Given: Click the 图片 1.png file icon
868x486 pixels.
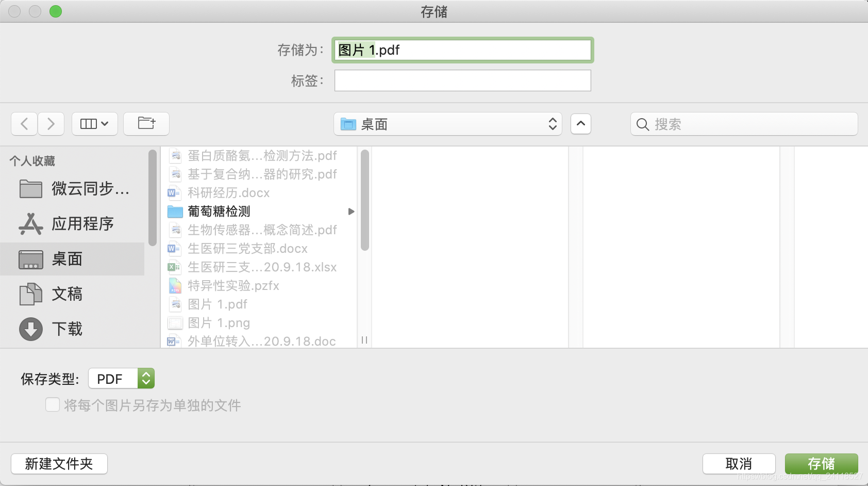Looking at the screenshot, I should click(175, 323).
